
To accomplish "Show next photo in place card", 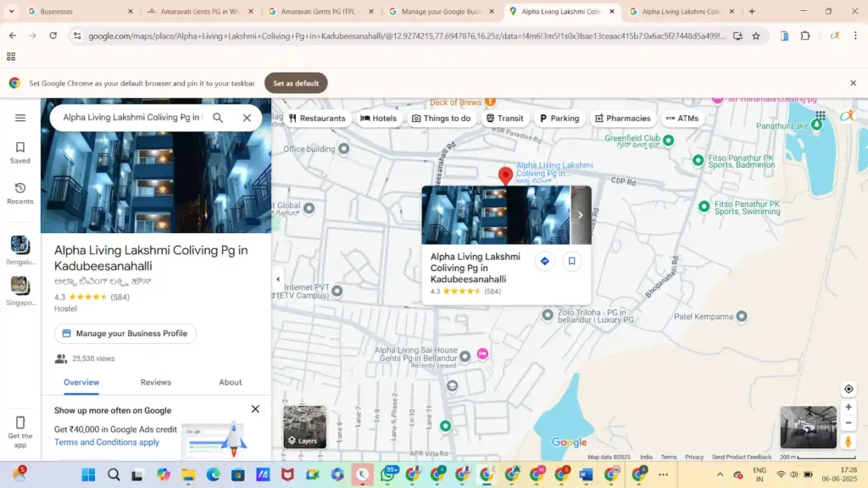I will click(x=581, y=215).
